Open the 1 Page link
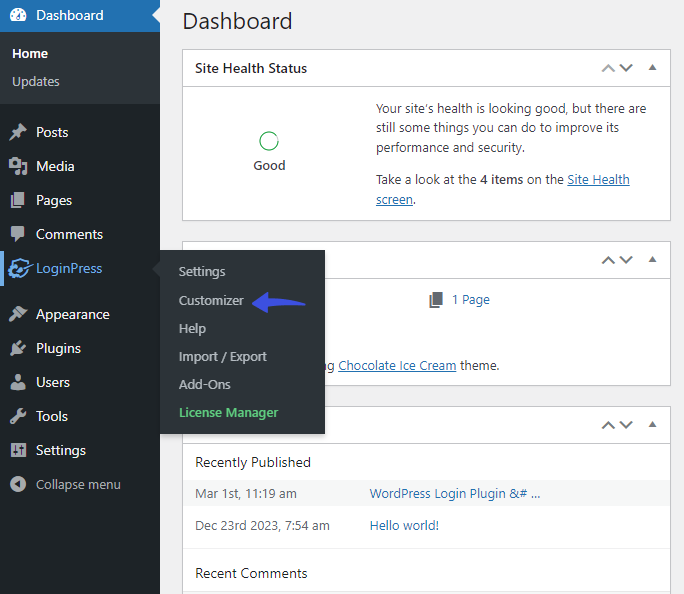The height and width of the screenshot is (594, 684). pyautogui.click(x=471, y=300)
